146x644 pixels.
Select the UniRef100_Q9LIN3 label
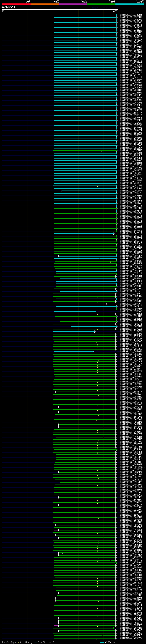coord(131,316)
